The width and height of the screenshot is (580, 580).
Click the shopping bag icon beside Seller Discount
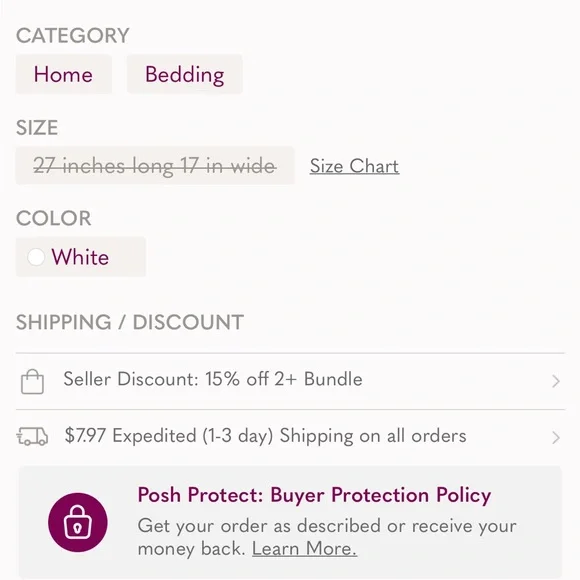pyautogui.click(x=32, y=381)
